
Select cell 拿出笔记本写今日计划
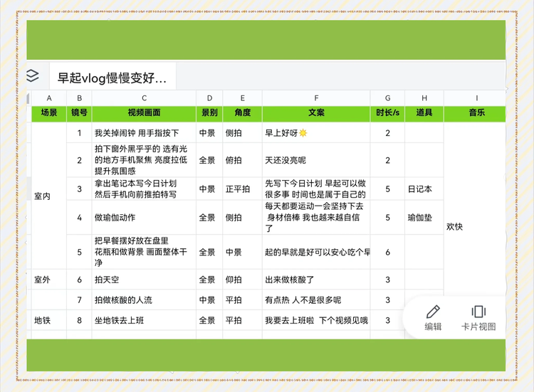(x=144, y=189)
